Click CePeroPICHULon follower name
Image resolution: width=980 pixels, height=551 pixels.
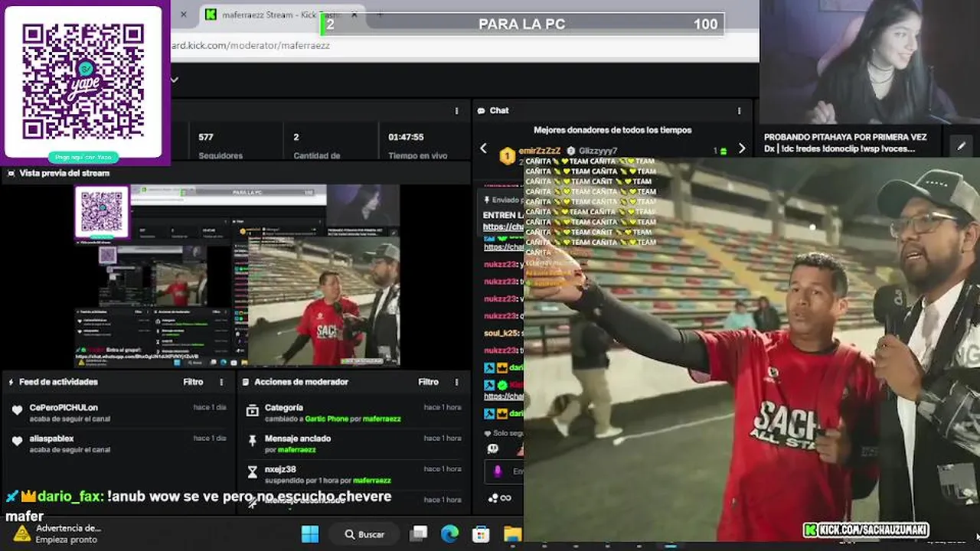[x=64, y=408]
